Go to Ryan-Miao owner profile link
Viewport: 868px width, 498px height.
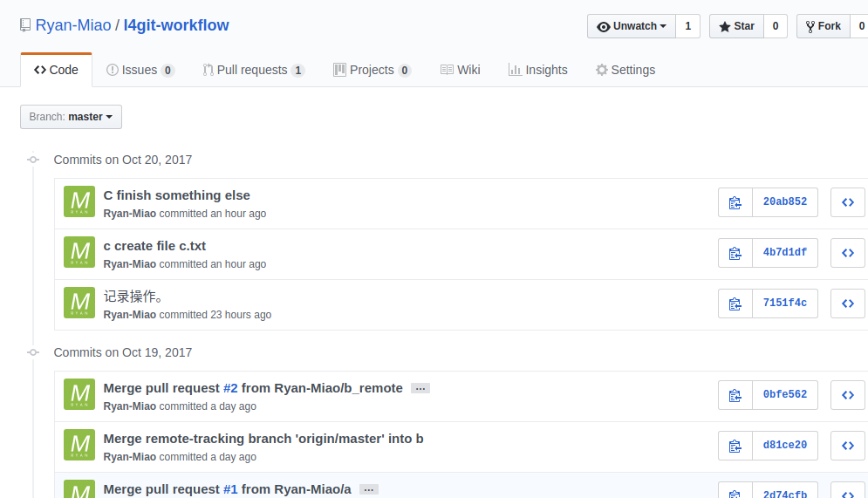[x=73, y=25]
